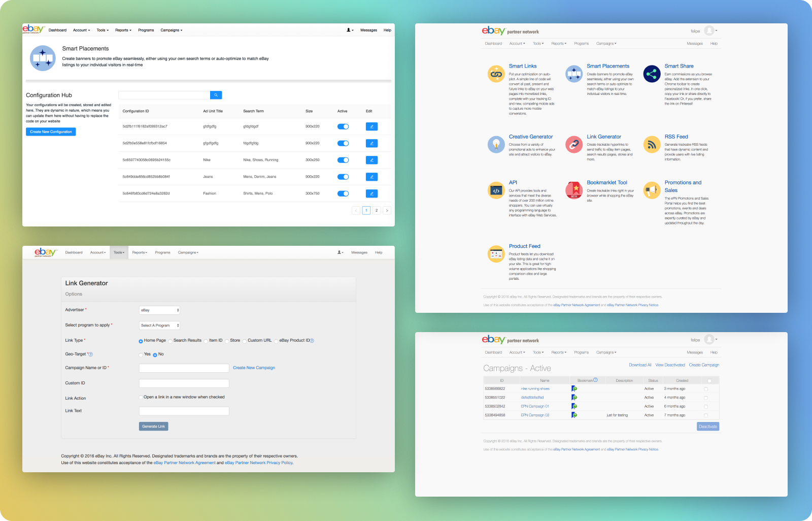The height and width of the screenshot is (521, 812).
Task: Open Help in tools overview panel
Action: point(714,44)
